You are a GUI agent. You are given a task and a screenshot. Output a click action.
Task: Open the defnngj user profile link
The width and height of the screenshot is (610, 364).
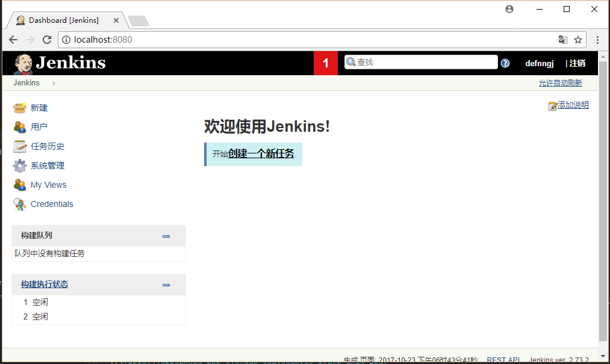539,63
